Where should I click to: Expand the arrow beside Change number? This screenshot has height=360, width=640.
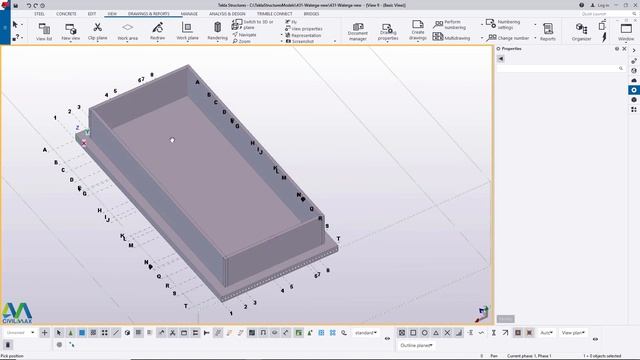535,38
